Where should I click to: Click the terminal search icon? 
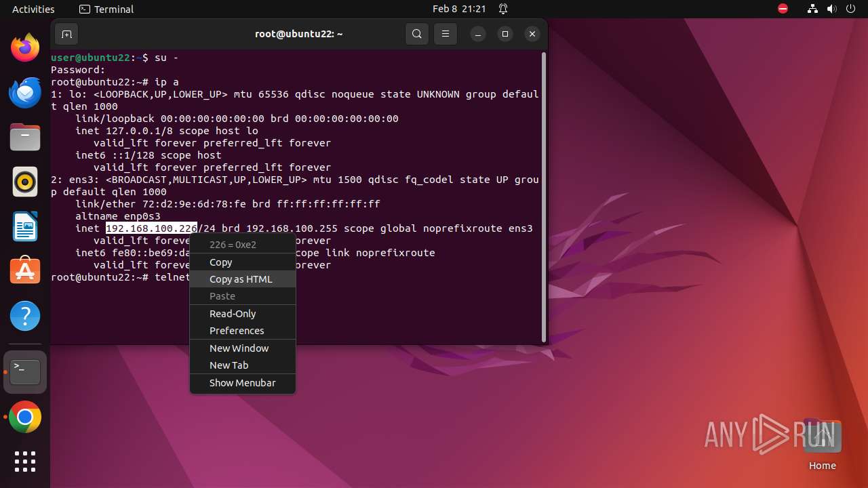point(417,34)
